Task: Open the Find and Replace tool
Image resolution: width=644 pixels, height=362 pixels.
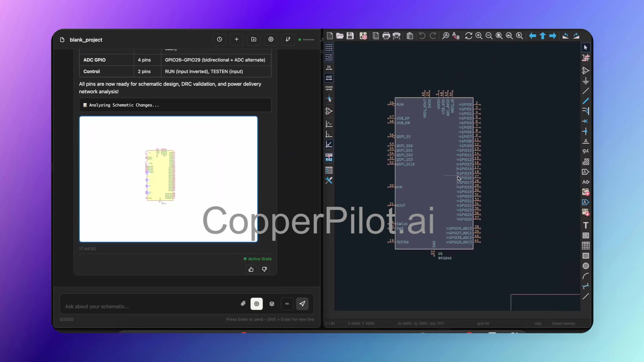Action: click(456, 36)
